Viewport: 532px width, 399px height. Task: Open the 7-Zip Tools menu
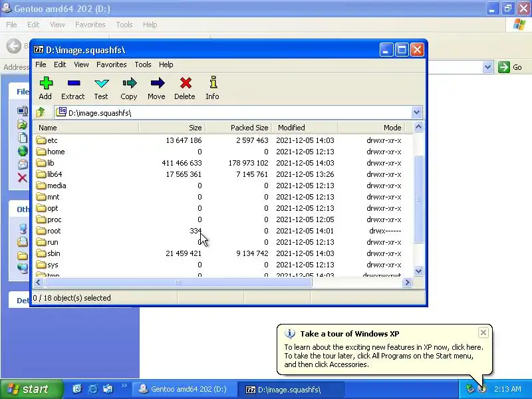click(143, 65)
